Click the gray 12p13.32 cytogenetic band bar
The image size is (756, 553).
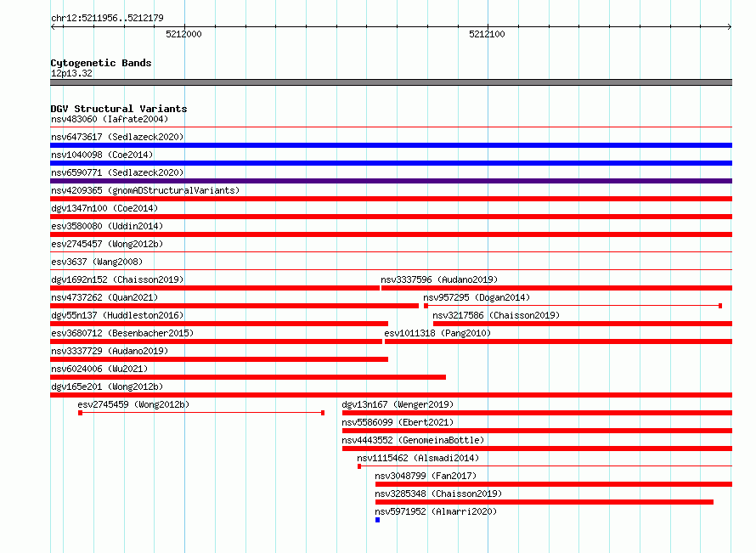(391, 82)
